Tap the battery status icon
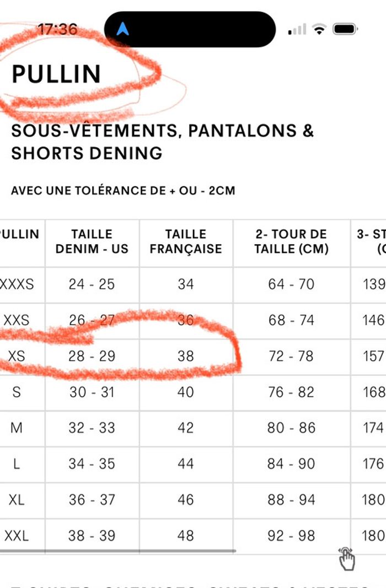386x588 pixels. click(x=346, y=29)
